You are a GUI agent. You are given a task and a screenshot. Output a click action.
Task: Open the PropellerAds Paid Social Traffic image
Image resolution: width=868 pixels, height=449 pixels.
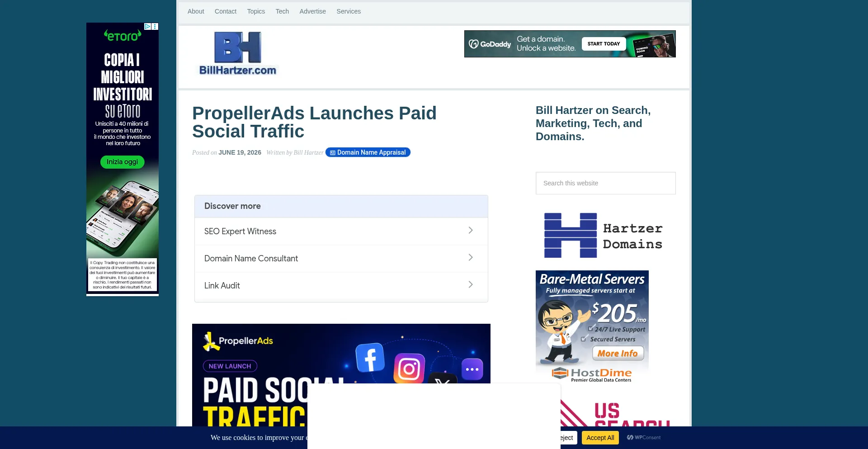click(x=341, y=375)
